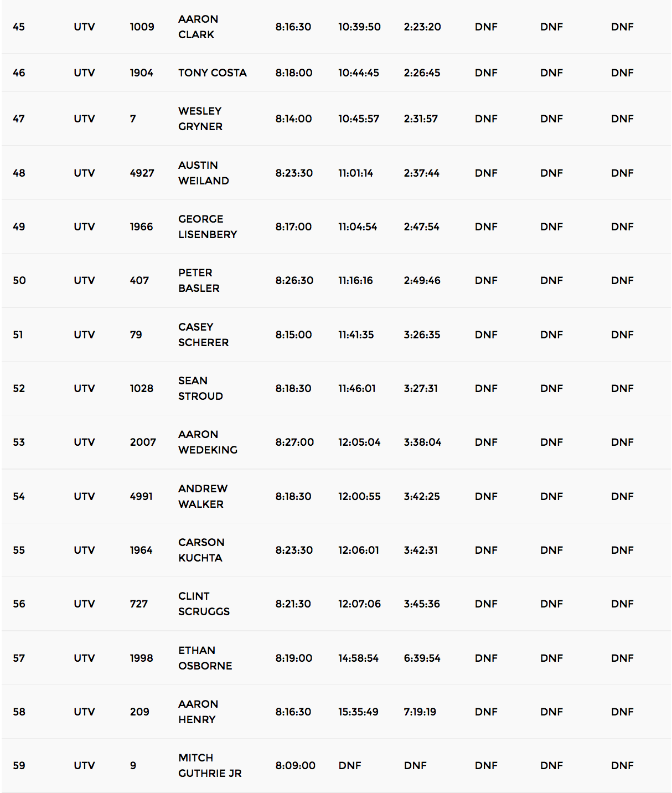Select Aaron Clark's name cell

pos(198,27)
